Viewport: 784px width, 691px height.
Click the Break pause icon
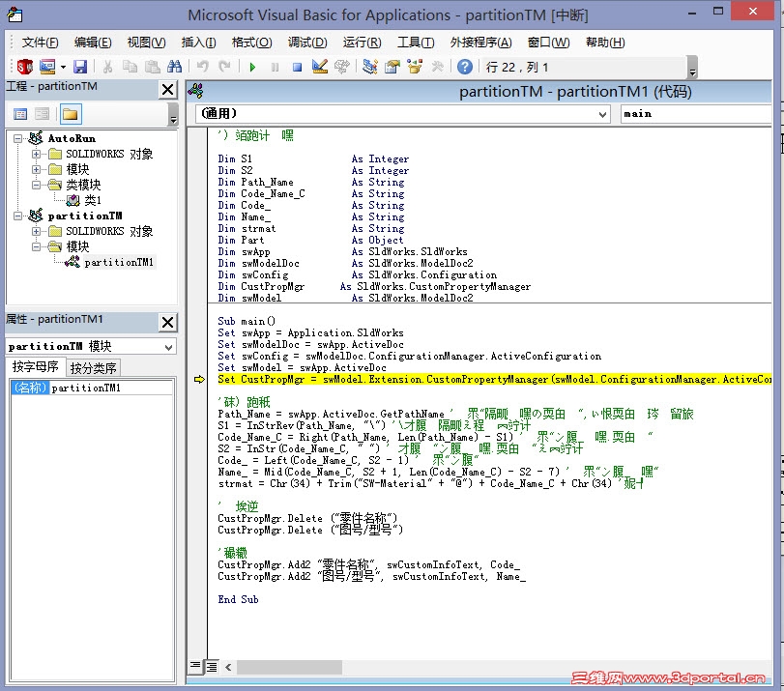(275, 67)
